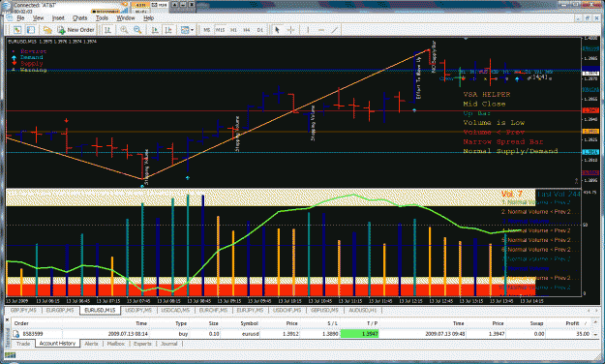Screen dimensions: 605x364
Task: Select the Account History tab
Action: [57, 343]
